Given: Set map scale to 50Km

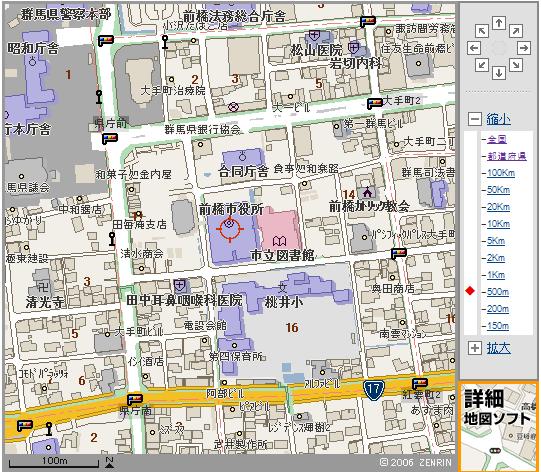Looking at the screenshot, I should coord(499,190).
